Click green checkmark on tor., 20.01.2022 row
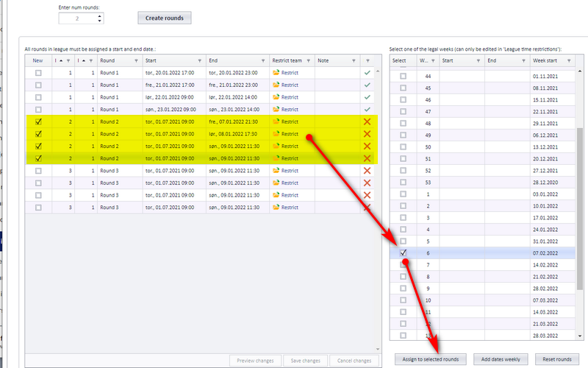Image resolution: width=588 pixels, height=368 pixels. click(x=367, y=73)
